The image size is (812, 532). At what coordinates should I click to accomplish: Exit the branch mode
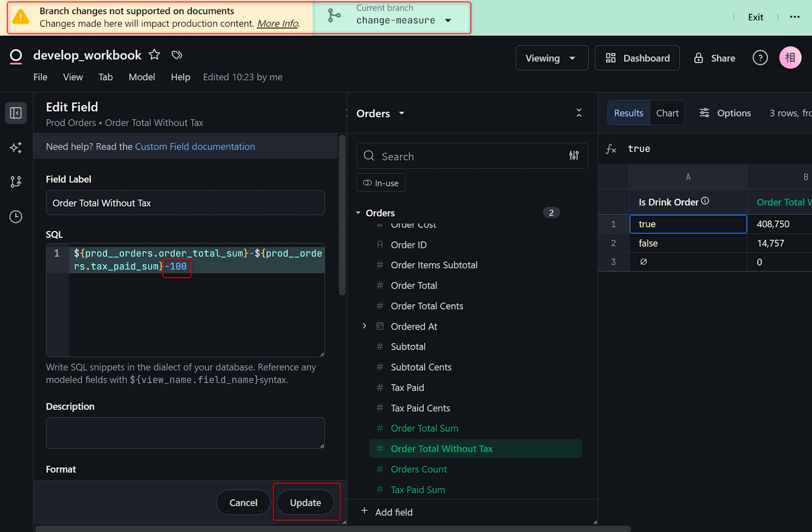[756, 17]
